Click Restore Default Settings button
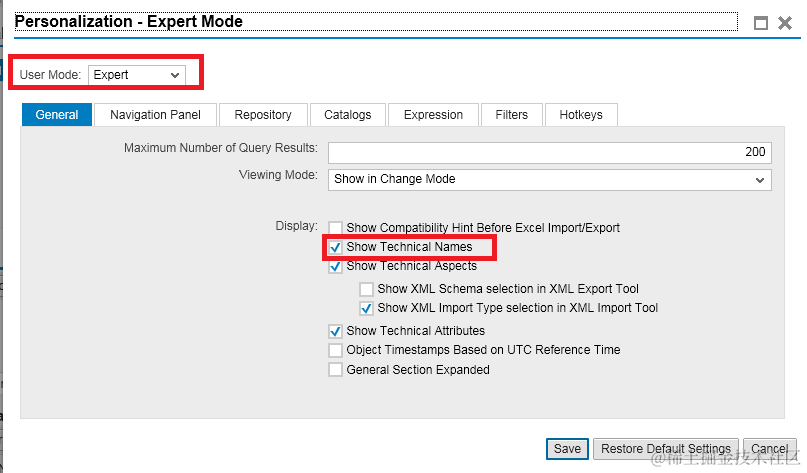This screenshot has height=473, width=807. click(x=666, y=449)
